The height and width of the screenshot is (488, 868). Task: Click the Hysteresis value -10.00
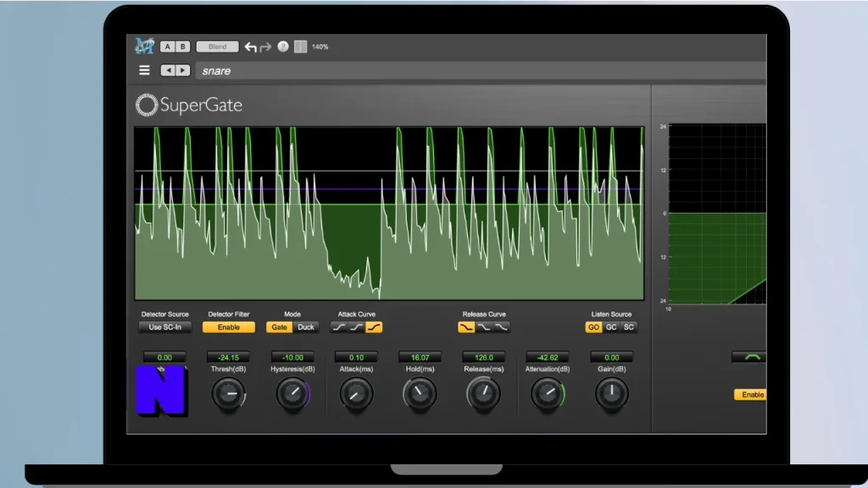click(x=292, y=358)
